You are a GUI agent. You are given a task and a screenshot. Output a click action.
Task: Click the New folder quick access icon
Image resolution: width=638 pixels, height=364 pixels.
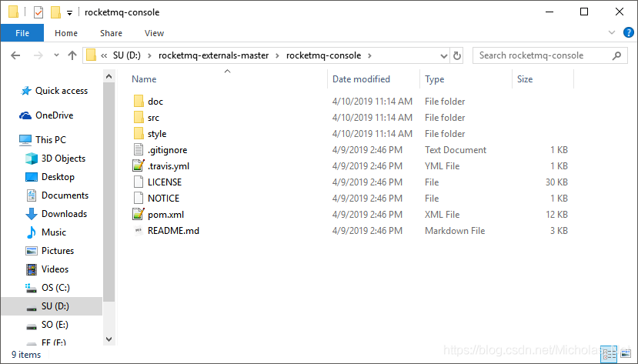coord(55,12)
